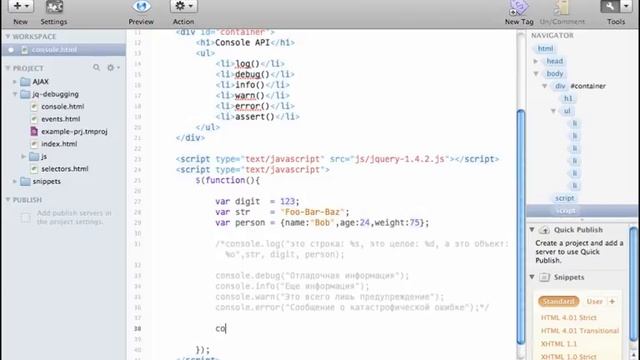Click the Tools wrench icon
The image size is (640, 360).
click(610, 6)
